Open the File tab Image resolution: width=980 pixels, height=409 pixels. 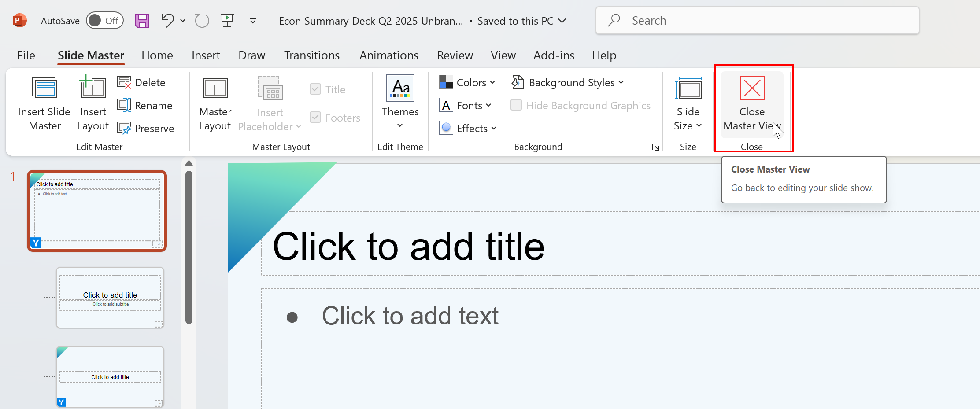pos(26,55)
